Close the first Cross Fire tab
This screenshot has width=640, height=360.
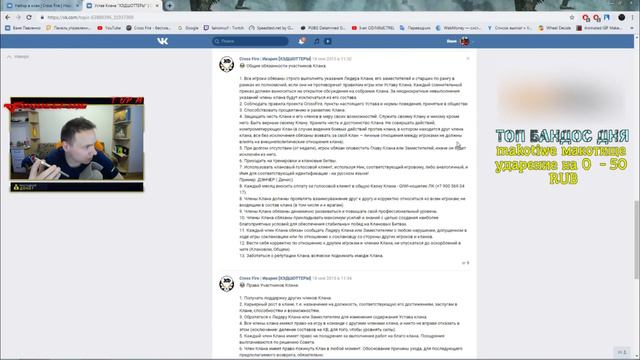[x=77, y=6]
